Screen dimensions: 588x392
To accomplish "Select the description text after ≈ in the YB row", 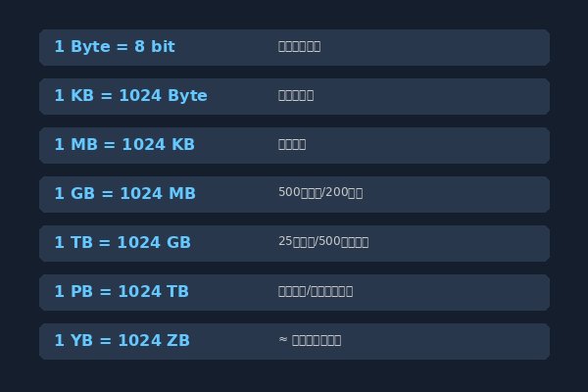I will [317, 341].
